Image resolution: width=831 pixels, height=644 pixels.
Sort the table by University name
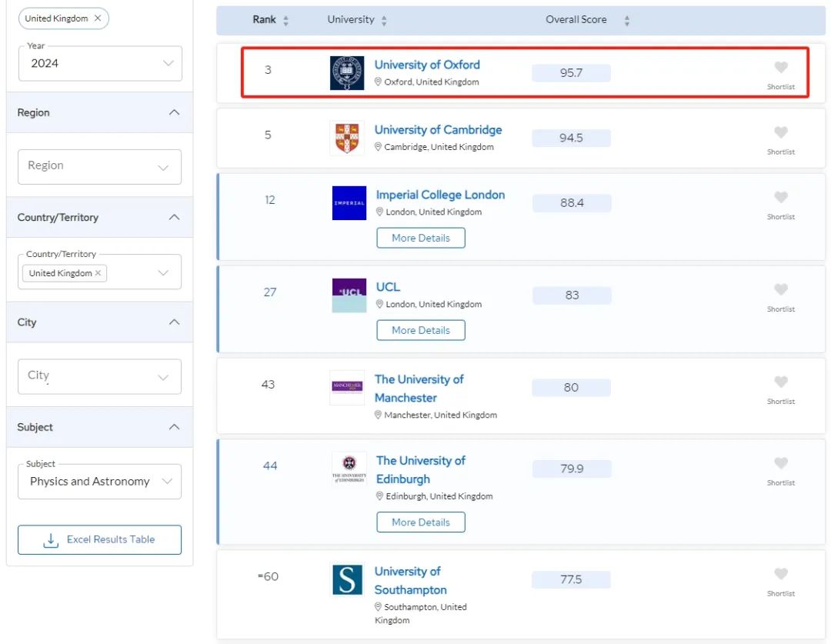pos(384,20)
